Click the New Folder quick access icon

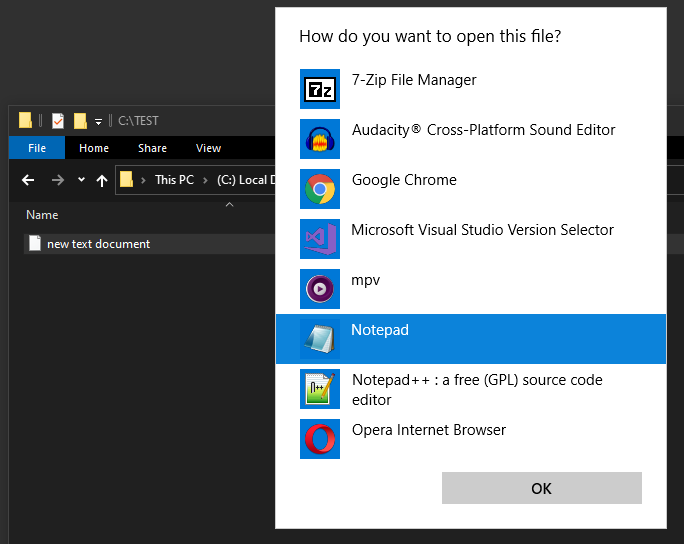click(x=80, y=121)
